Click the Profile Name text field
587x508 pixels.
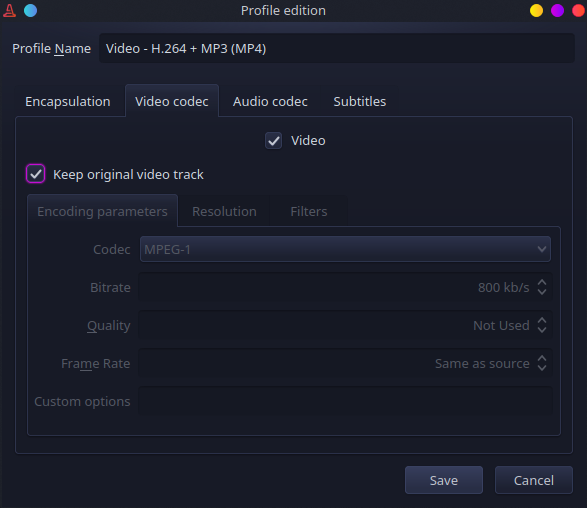pos(337,48)
